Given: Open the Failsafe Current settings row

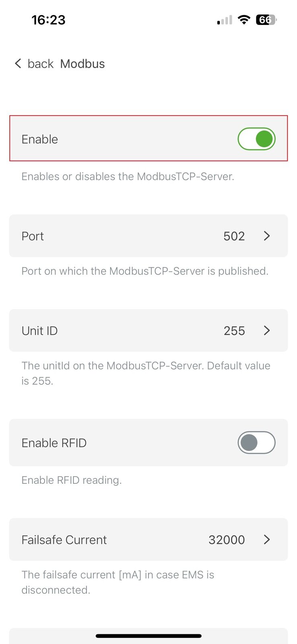Looking at the screenshot, I should coord(148,540).
